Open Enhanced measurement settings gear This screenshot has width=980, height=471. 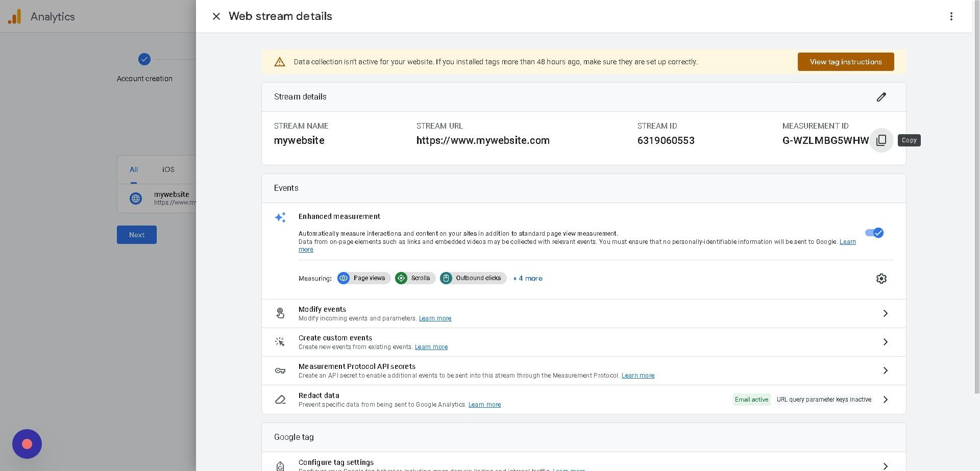click(881, 279)
